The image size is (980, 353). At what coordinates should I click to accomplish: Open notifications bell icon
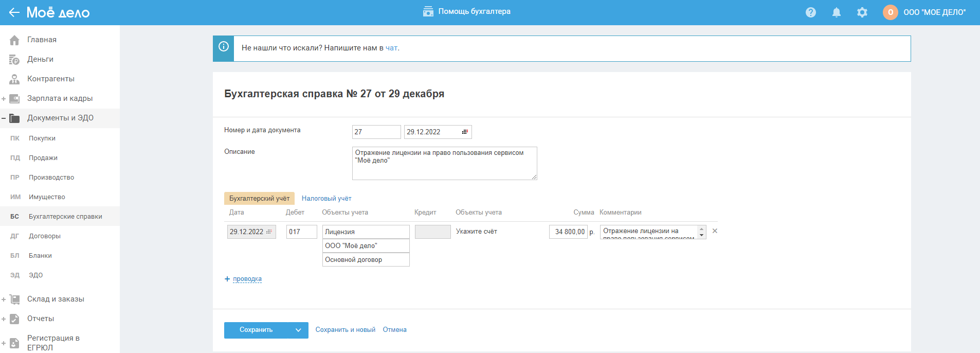tap(837, 12)
